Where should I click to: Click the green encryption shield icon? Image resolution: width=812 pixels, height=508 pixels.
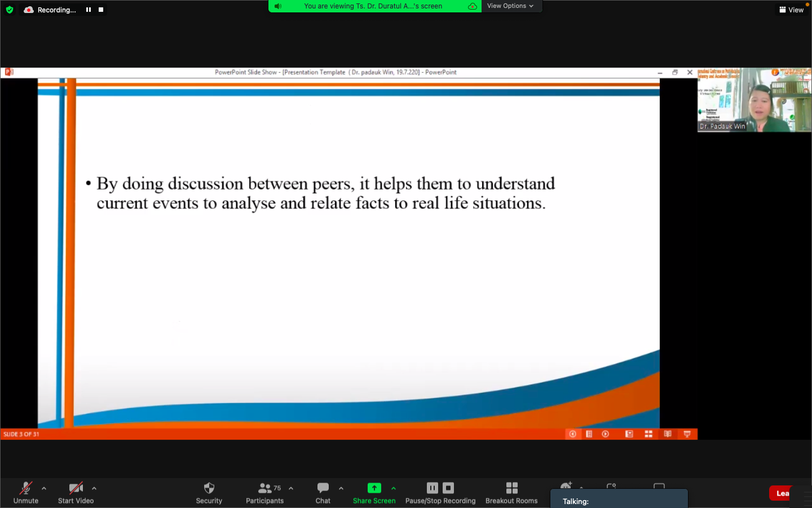tap(10, 10)
